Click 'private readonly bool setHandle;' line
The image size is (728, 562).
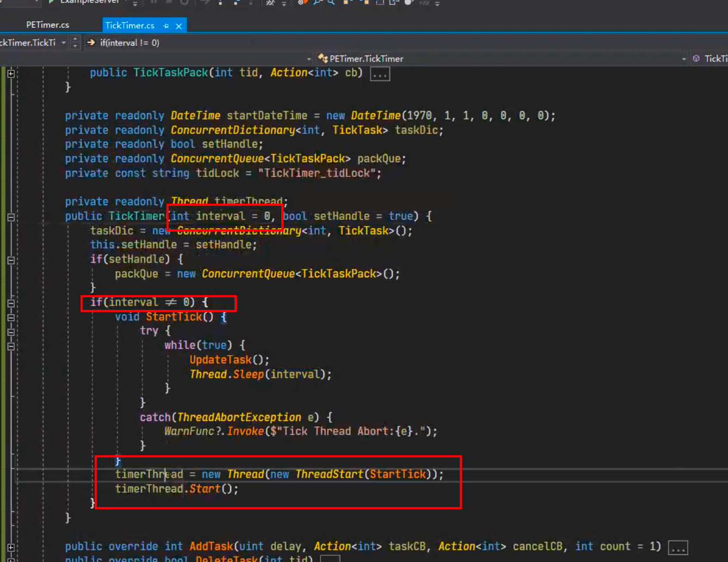[164, 144]
